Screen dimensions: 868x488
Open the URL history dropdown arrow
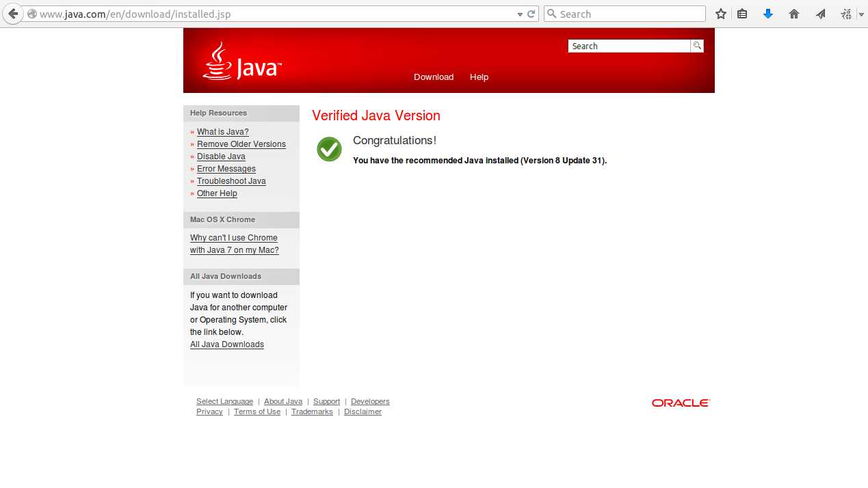pos(520,14)
